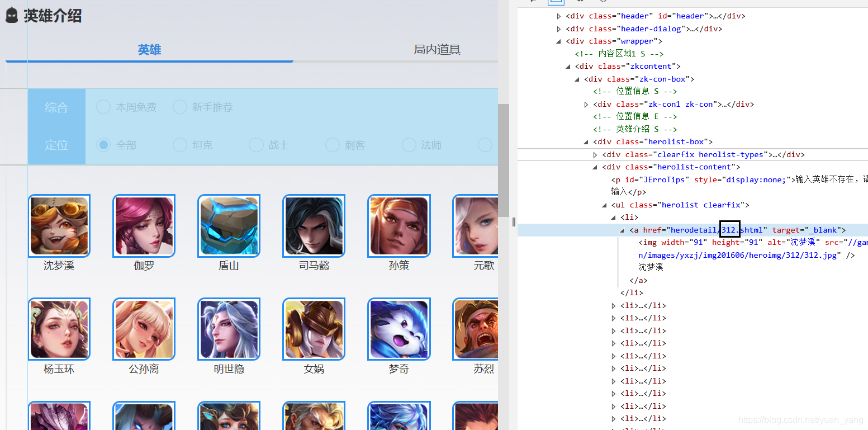Viewport: 868px width, 430px height.
Task: Click the DevTools panel divider handle
Action: click(x=513, y=222)
